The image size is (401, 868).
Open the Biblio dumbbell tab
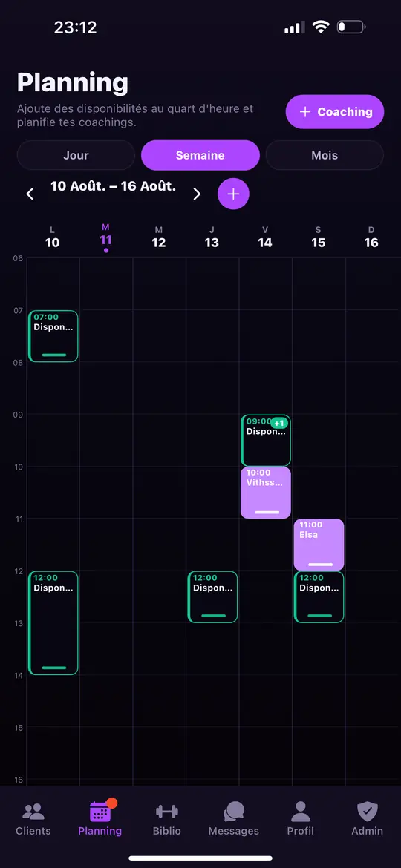tap(167, 819)
